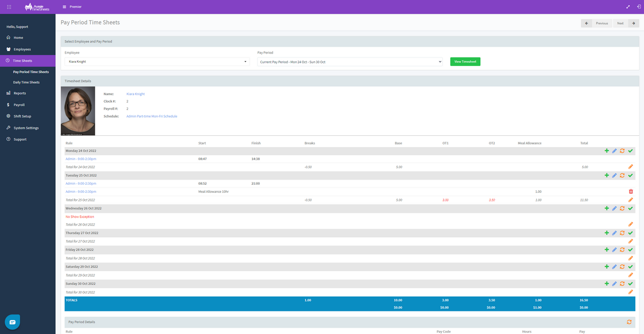Open Payroll in the sidebar
The height and width of the screenshot is (334, 644).
click(x=19, y=105)
